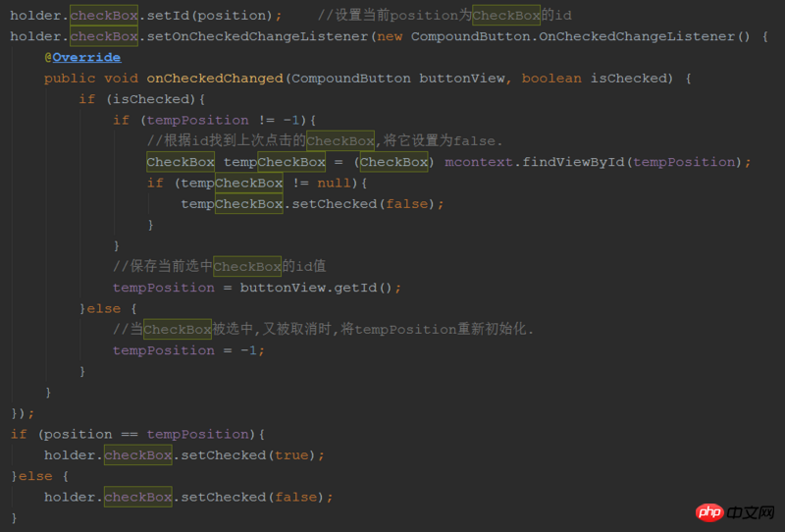
Task: Click comment '//设置当前position为CheckBox的id'
Action: point(445,16)
